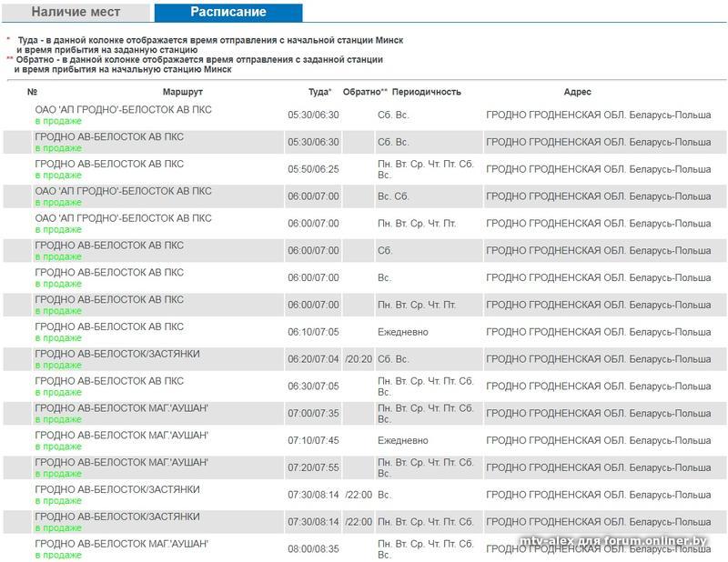Open the МАГ.'АУШАН' route departing at 08:00
This screenshot has height=562, width=728.
click(x=122, y=544)
